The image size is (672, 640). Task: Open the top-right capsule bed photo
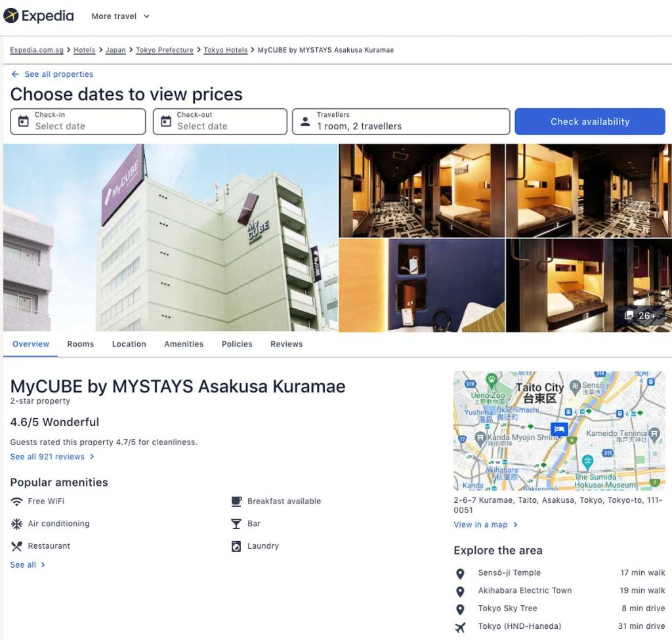pyautogui.click(x=589, y=190)
